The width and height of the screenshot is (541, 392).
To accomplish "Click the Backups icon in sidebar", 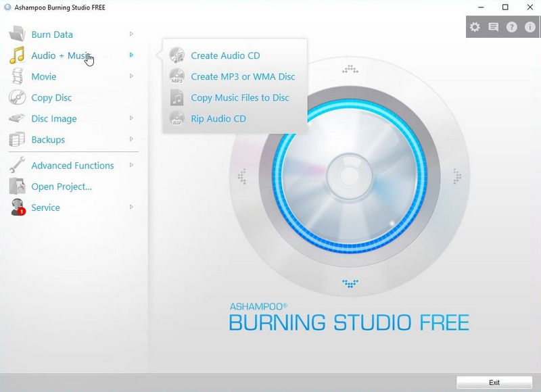I will (17, 139).
